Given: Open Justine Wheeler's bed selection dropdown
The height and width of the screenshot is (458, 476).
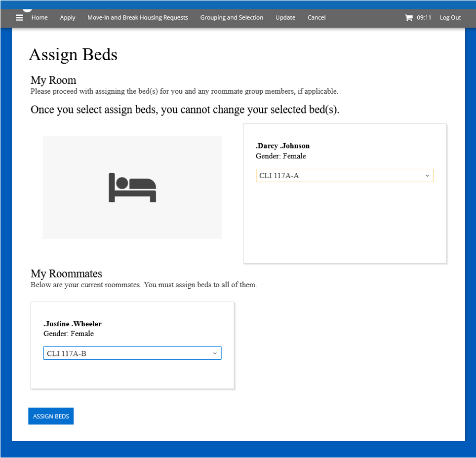Looking at the screenshot, I should [132, 353].
